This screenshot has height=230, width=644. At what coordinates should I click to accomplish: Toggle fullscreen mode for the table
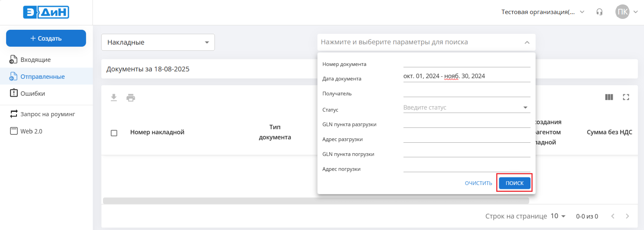click(x=626, y=97)
